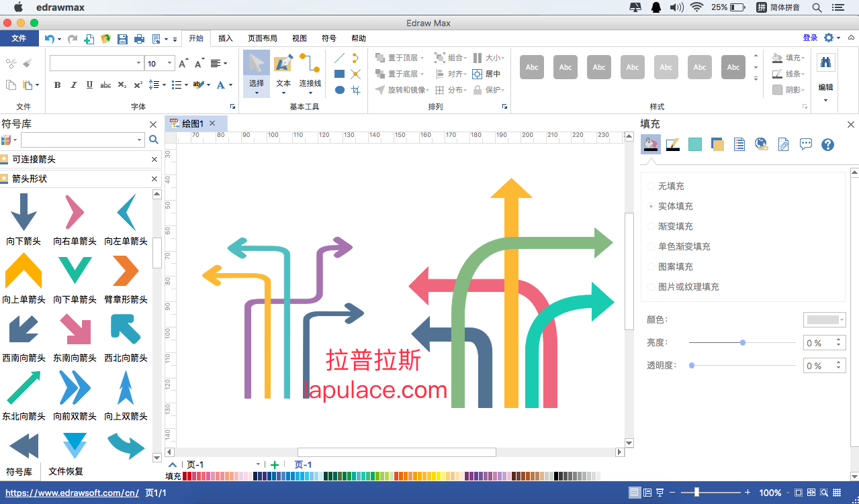Switch to the 插入 ribbon tab

[x=226, y=38]
